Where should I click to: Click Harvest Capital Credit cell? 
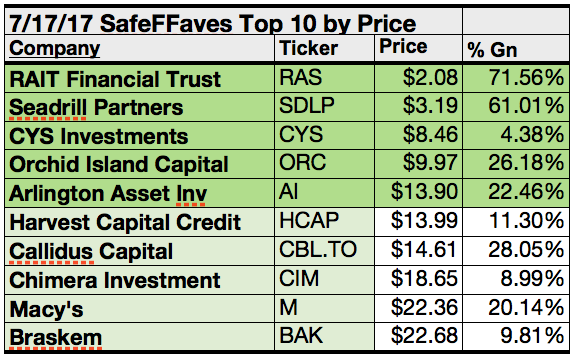pos(140,222)
